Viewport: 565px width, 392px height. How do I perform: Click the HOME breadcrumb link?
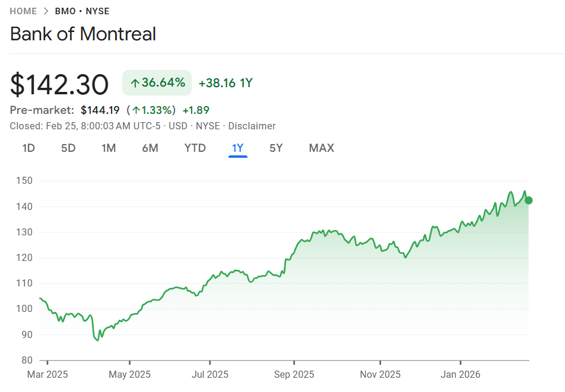(23, 11)
